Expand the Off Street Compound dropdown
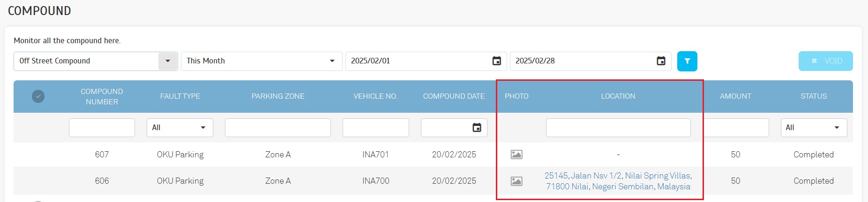Viewport: 868px width, 202px height. (167, 61)
